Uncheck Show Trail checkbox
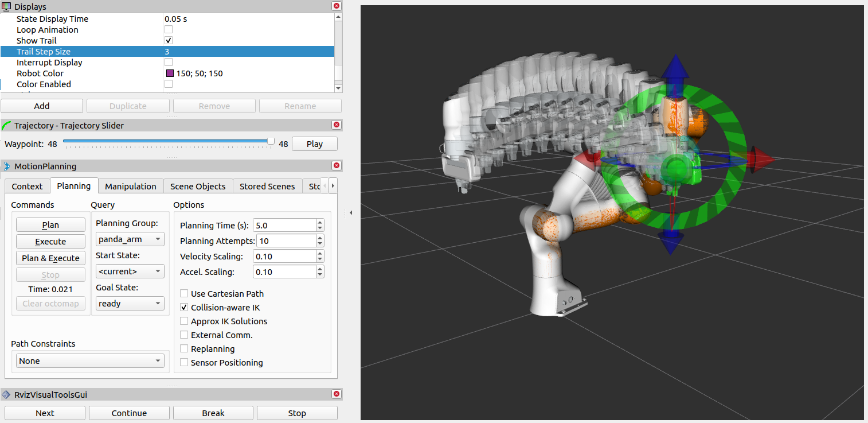Image resolution: width=868 pixels, height=423 pixels. pos(169,41)
